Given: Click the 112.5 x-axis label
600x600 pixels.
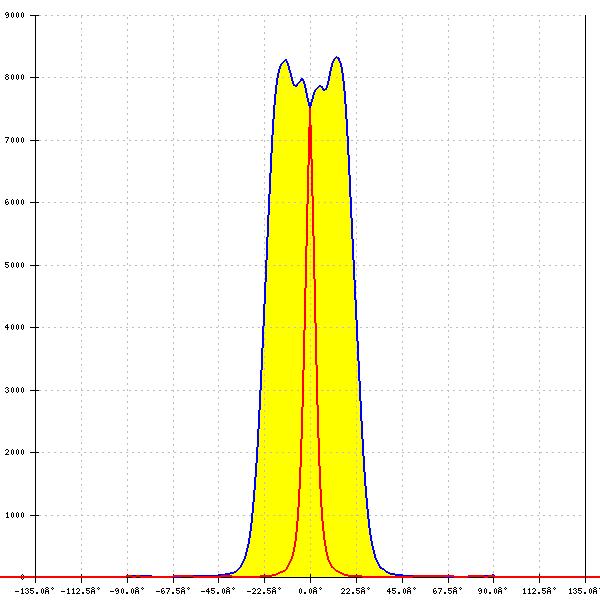Looking at the screenshot, I should point(539,591).
